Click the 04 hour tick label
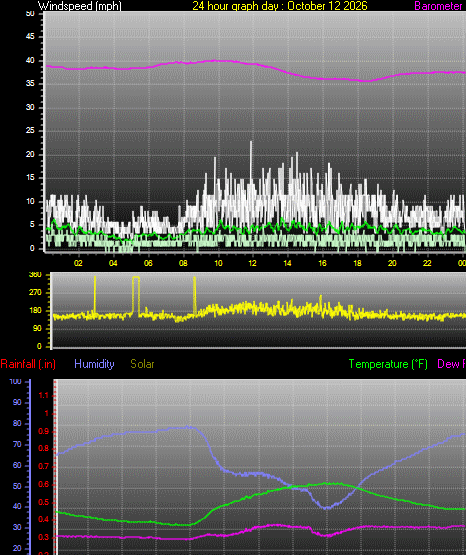The image size is (466, 555). click(x=113, y=263)
